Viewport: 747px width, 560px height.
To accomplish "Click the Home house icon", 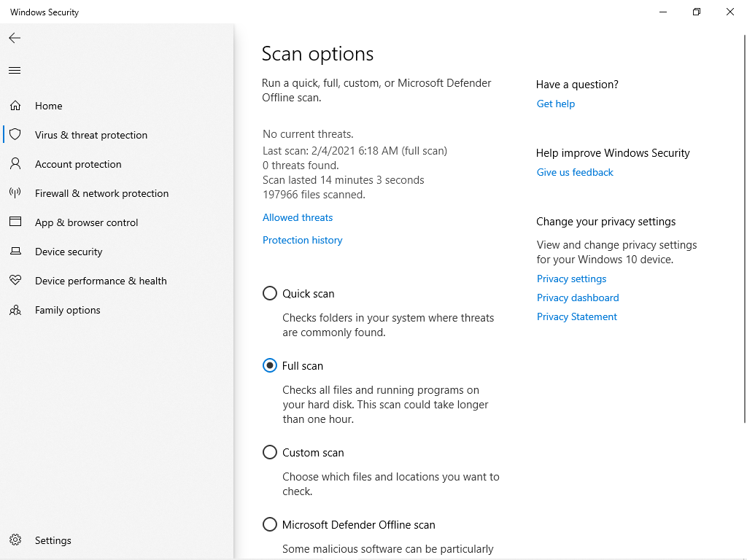I will (x=15, y=106).
